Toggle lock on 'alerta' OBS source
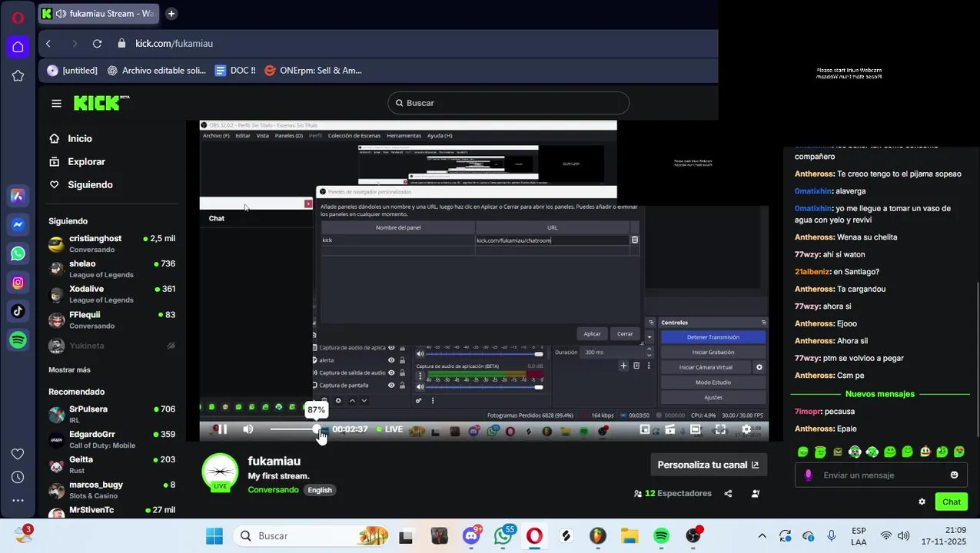Screen dimensions: 980x553 [x=402, y=360]
